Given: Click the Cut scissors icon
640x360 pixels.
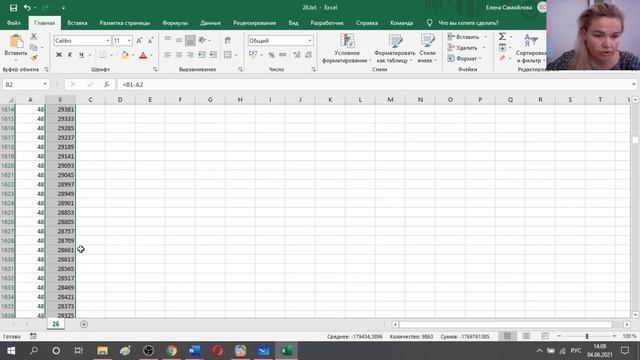Looking at the screenshot, I should 34,36.
